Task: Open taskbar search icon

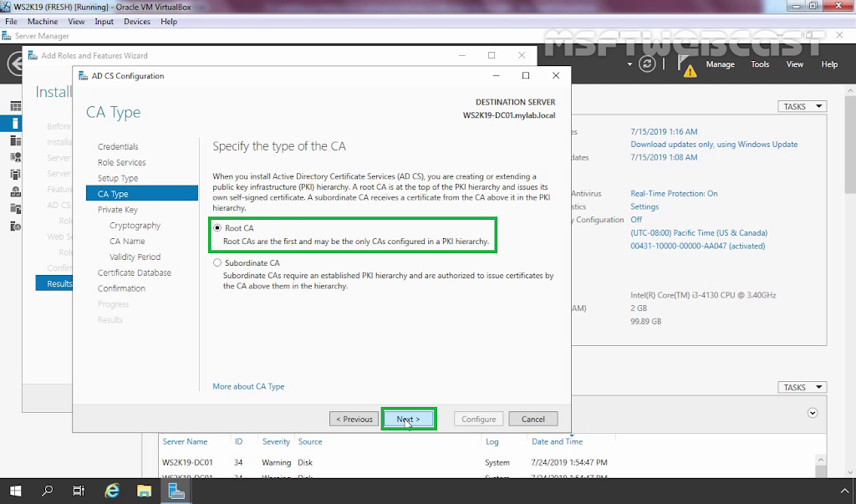Action: 47,491
